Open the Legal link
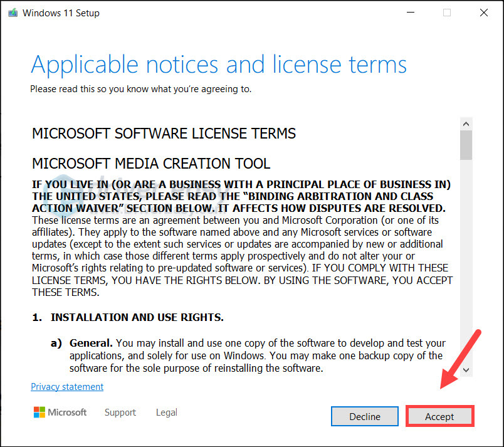Viewport: 504px width, 447px height. [x=166, y=413]
